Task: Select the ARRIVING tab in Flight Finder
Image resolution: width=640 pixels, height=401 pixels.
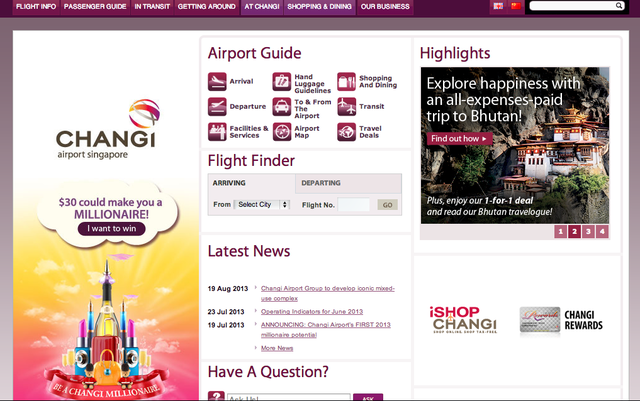Action: coord(251,183)
